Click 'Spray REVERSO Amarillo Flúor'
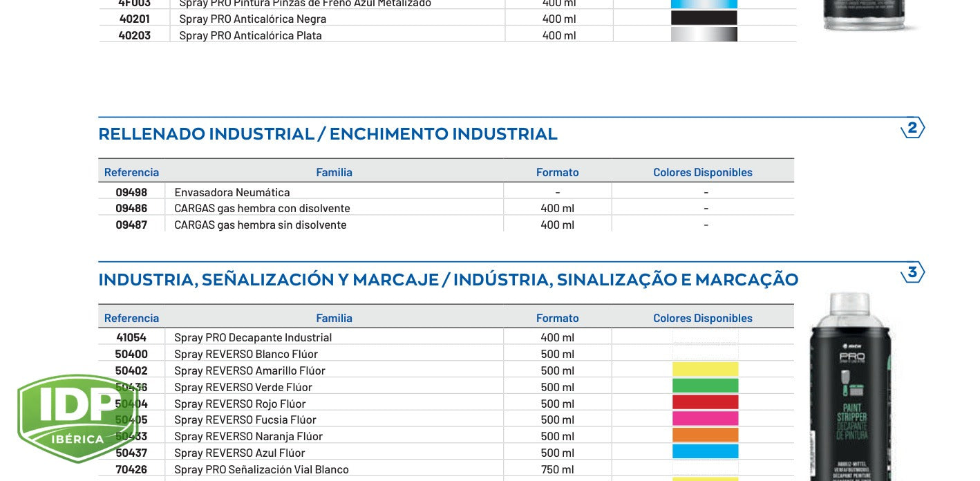 coord(249,370)
